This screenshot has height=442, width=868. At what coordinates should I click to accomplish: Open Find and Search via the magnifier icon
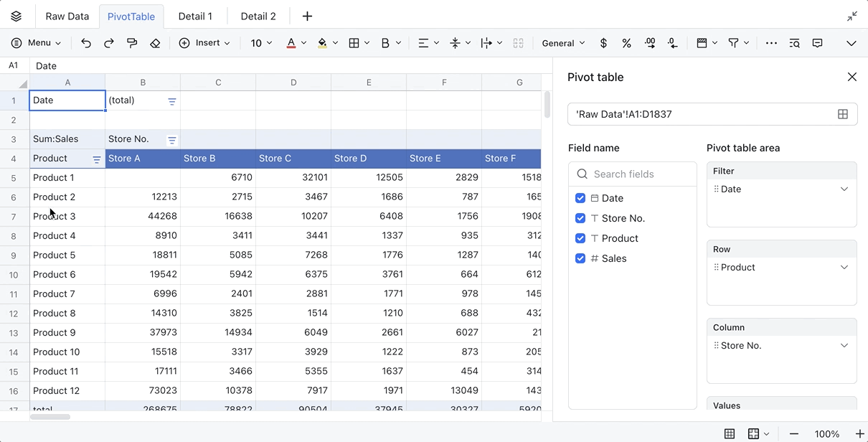[x=794, y=43]
